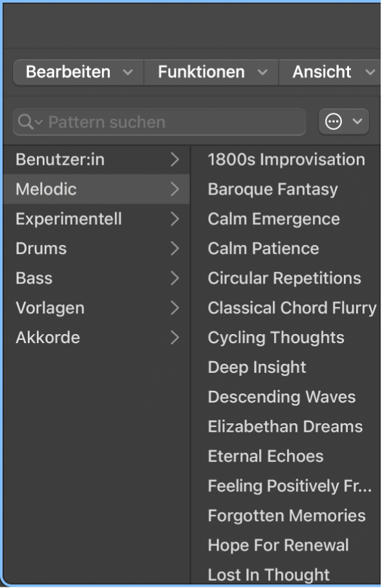The image size is (382, 588).
Task: Choose the Calm Emergence pattern
Action: (273, 219)
